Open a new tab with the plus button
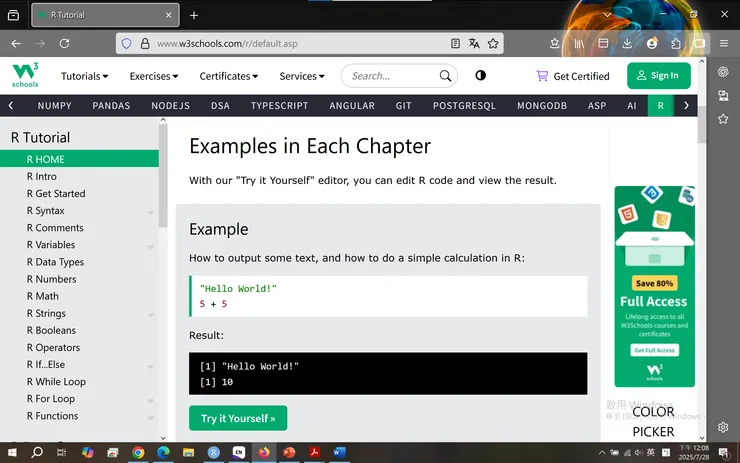The image size is (740, 463). click(x=194, y=16)
